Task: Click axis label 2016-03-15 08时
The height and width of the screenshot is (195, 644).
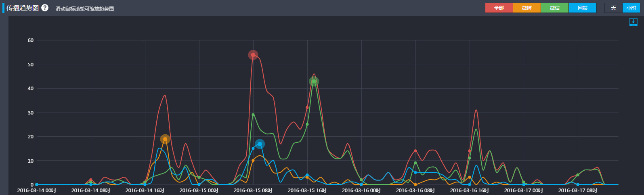Action: click(x=253, y=190)
